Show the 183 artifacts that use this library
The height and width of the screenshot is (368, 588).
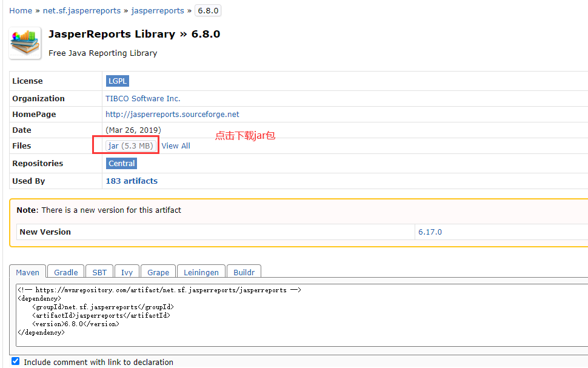131,181
